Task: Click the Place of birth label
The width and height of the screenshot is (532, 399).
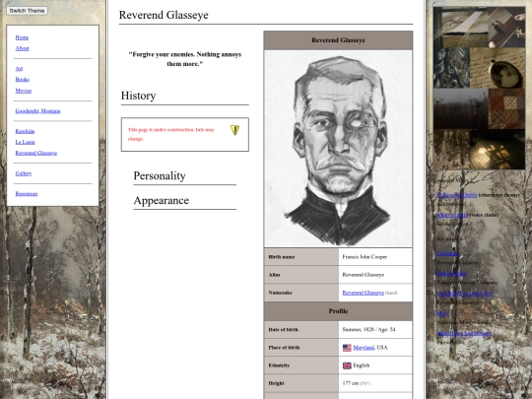Action: pos(284,348)
